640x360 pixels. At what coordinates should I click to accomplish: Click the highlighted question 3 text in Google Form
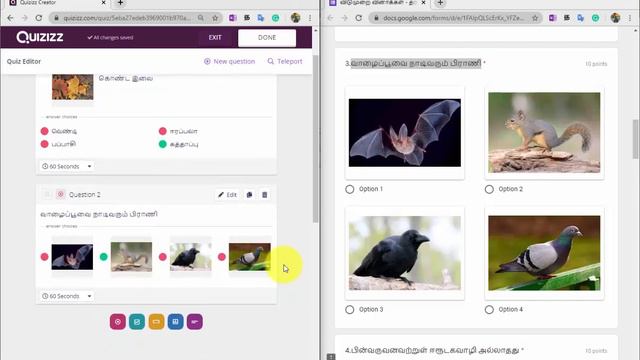[x=416, y=63]
